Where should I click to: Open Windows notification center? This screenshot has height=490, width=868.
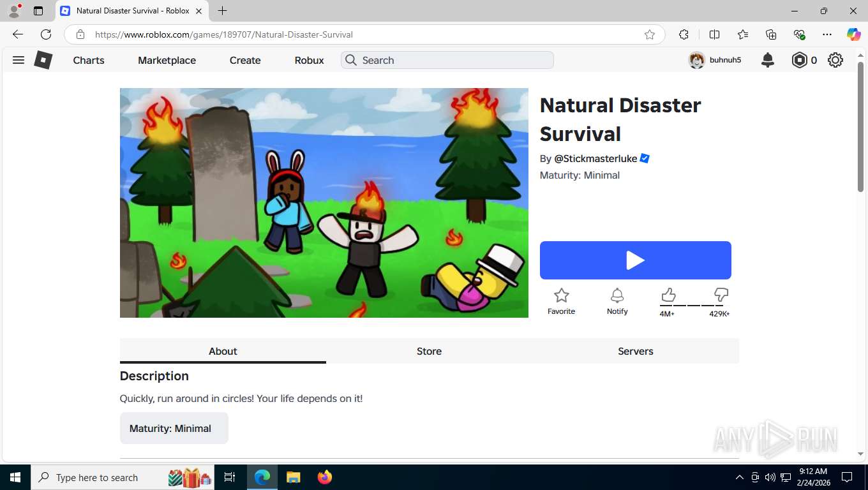click(x=847, y=477)
